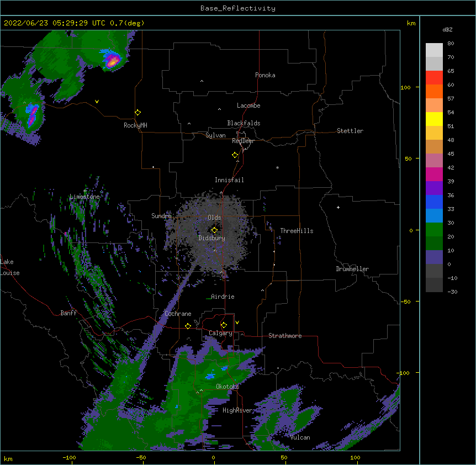Screen dimensions: 476x465
Task: Click the Vulcan label
Action: point(300,437)
